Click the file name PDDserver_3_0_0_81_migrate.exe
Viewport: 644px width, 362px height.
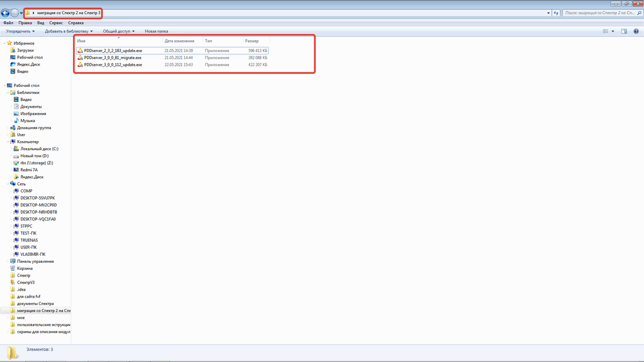(113, 57)
